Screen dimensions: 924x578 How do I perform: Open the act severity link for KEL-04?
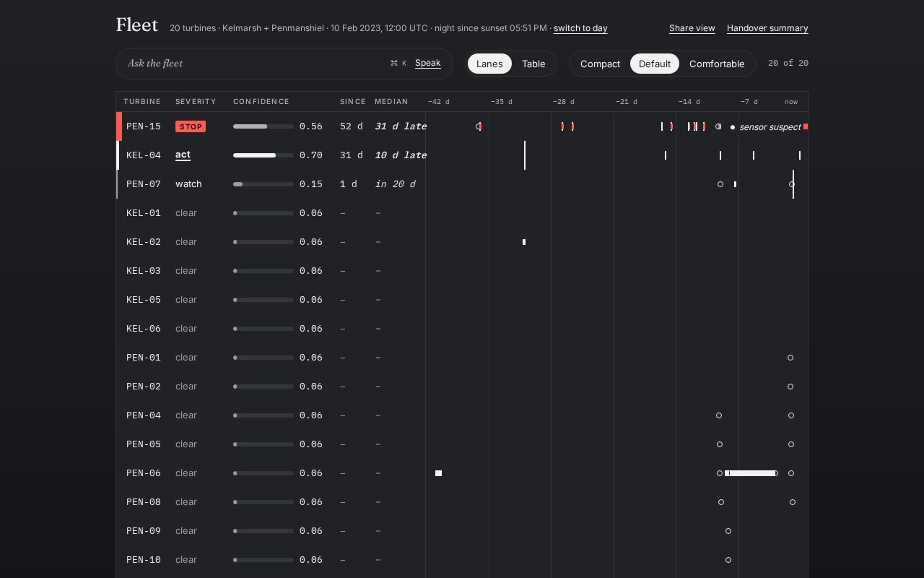183,155
